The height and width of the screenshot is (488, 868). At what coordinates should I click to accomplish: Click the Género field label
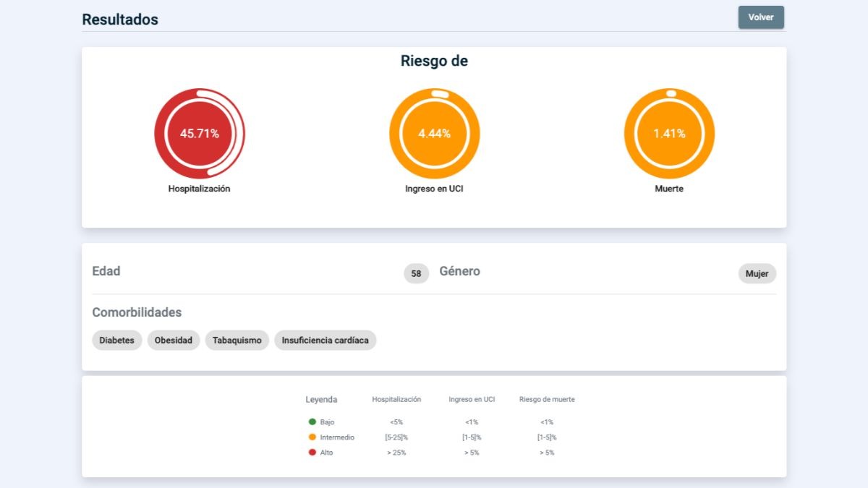pos(459,272)
